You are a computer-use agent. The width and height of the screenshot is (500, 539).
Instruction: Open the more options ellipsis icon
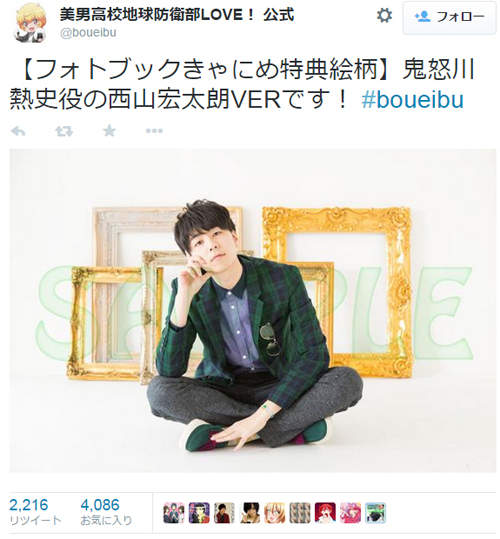pos(154,131)
